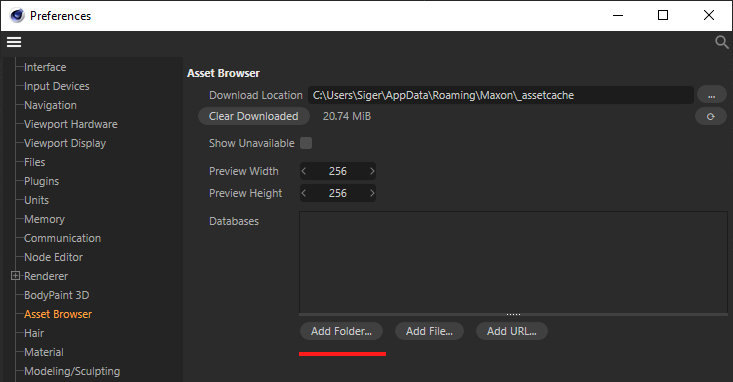Click the Download Location label
This screenshot has height=382, width=733.
click(256, 95)
